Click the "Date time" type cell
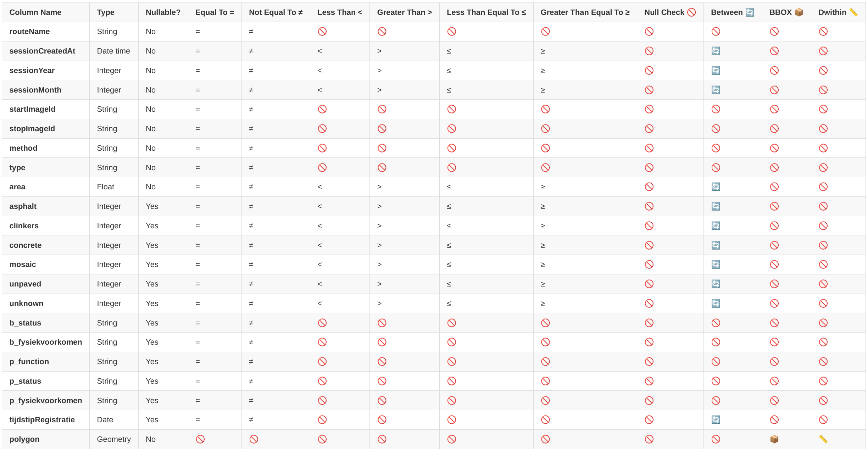Image resolution: width=868 pixels, height=451 pixels. pyautogui.click(x=113, y=51)
